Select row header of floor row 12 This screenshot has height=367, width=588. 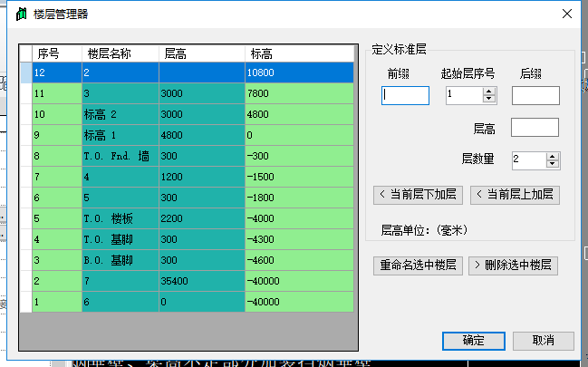[x=26, y=72]
